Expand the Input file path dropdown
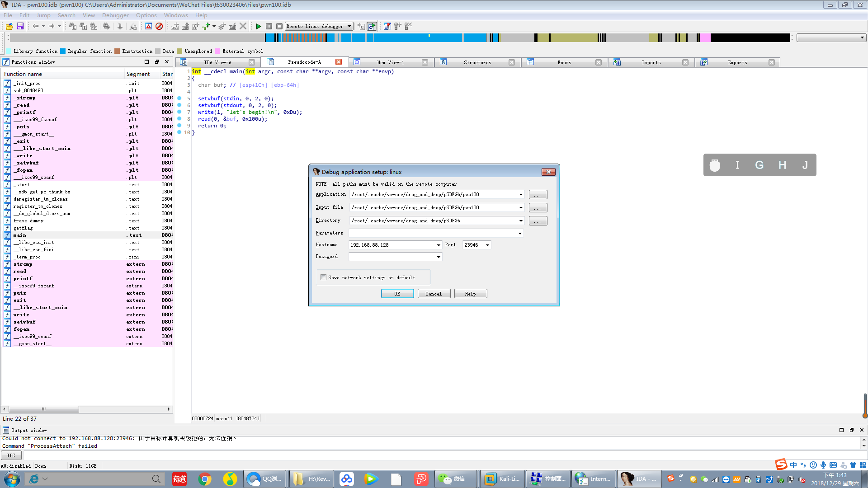 (520, 208)
